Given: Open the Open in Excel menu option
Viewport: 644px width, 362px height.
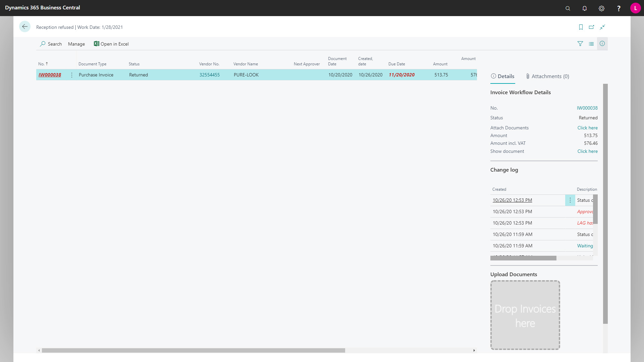Looking at the screenshot, I should 111,44.
